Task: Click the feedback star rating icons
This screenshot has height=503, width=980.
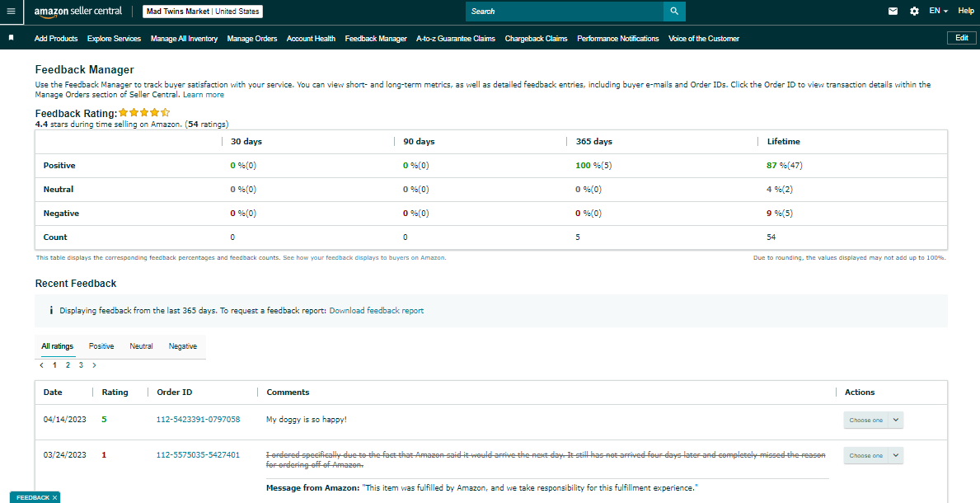Action: pos(144,113)
